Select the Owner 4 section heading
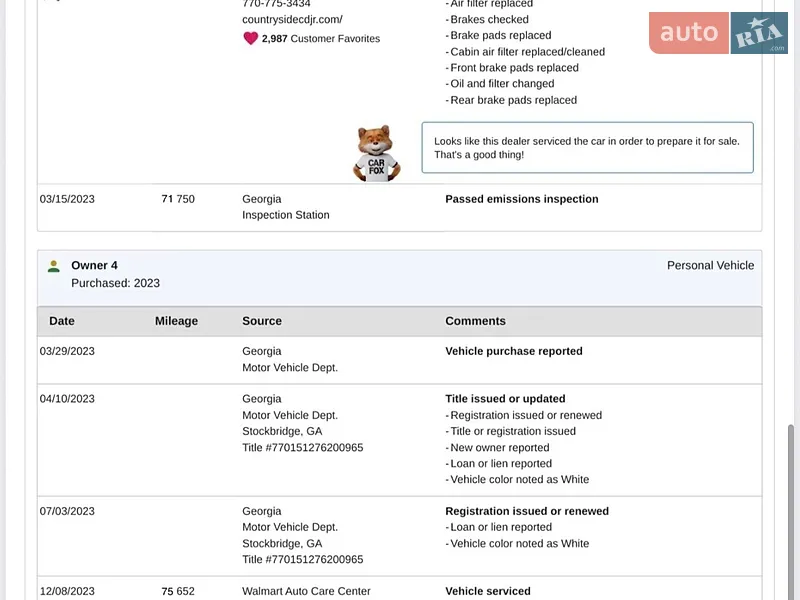The image size is (800, 600). 94,265
